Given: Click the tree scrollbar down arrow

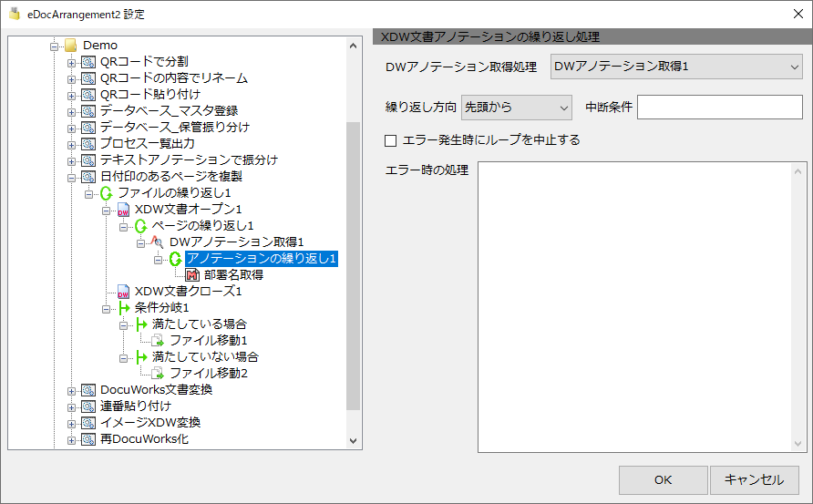Looking at the screenshot, I should pos(353,441).
